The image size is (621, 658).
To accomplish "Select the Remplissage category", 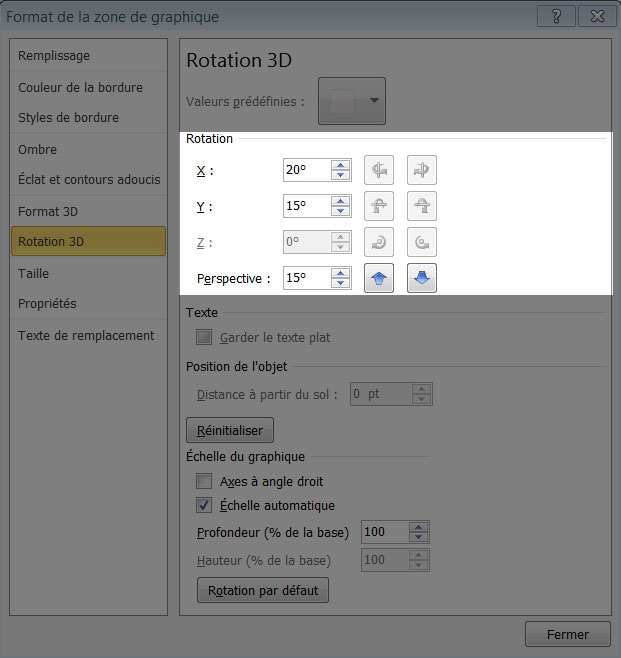I will (x=89, y=55).
